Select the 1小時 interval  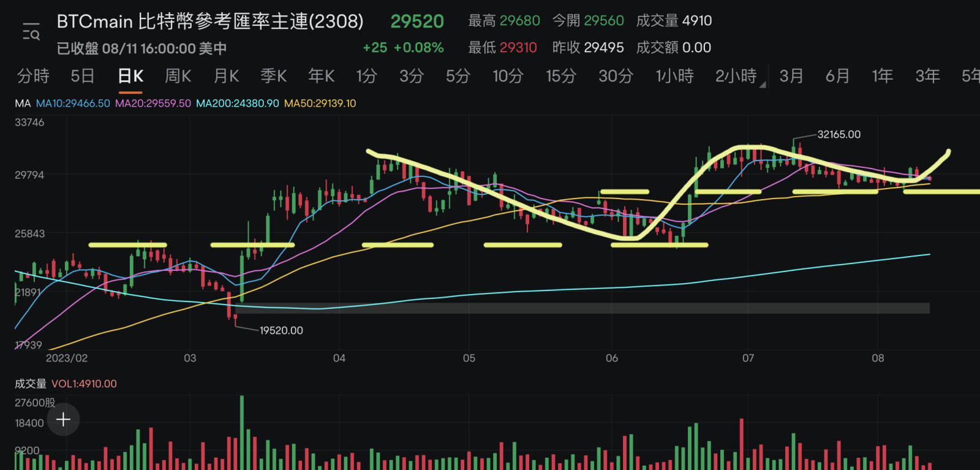click(674, 76)
